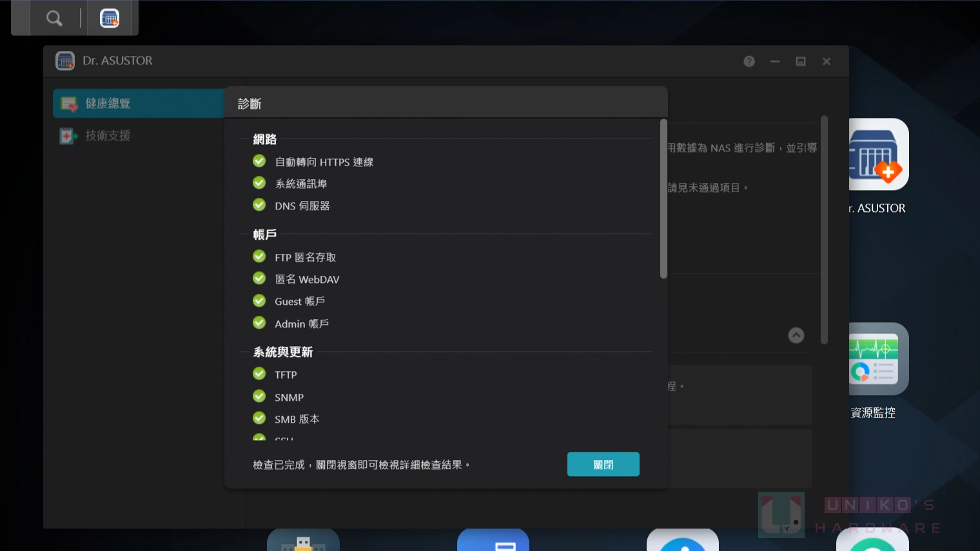Click the 系統通訊埠 item text
Image resolution: width=980 pixels, height=551 pixels.
pos(301,184)
